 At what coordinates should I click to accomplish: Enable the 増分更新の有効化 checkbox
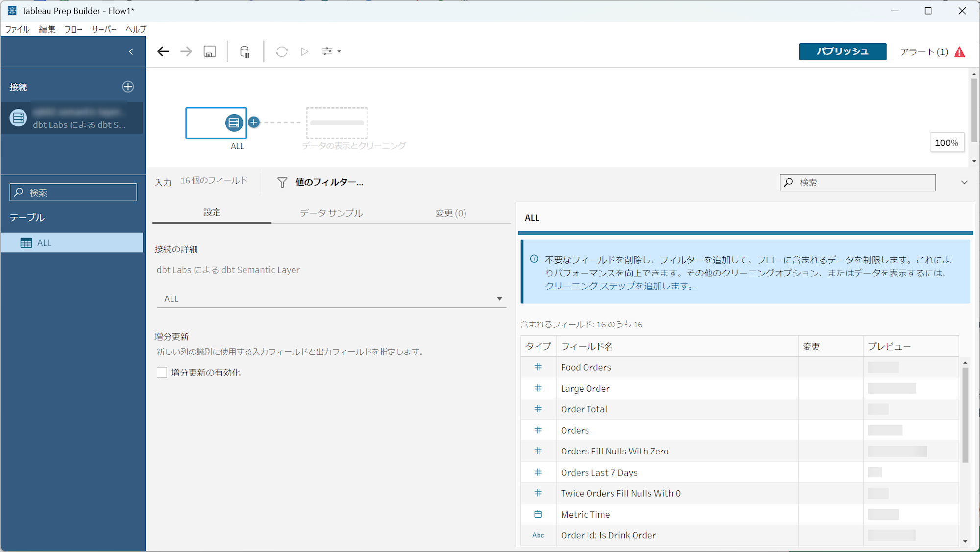coord(162,373)
